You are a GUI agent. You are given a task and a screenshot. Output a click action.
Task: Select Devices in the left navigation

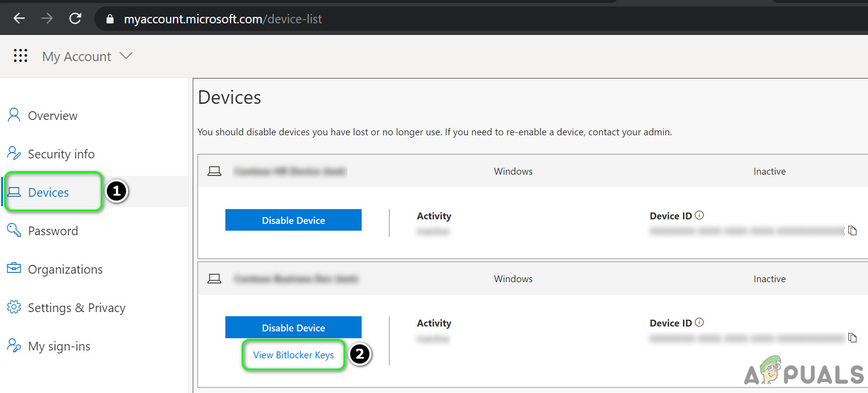point(48,192)
